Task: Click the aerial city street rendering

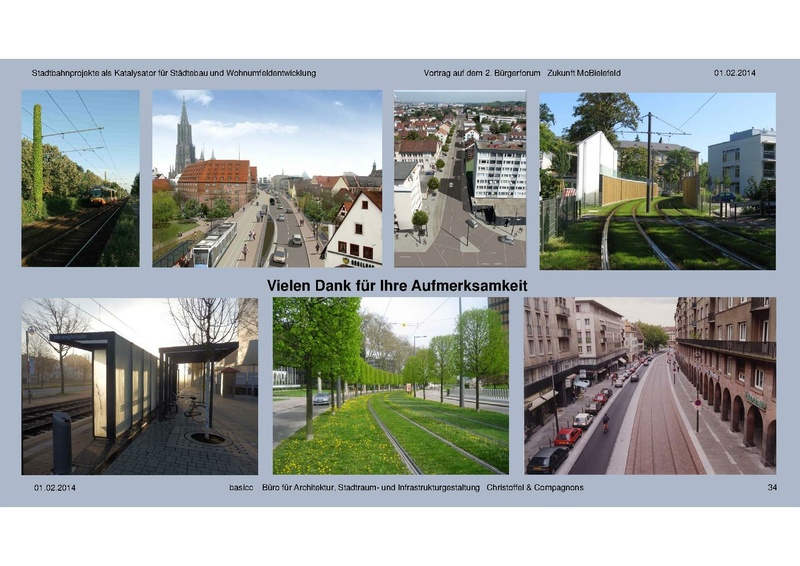Action: coord(460,179)
